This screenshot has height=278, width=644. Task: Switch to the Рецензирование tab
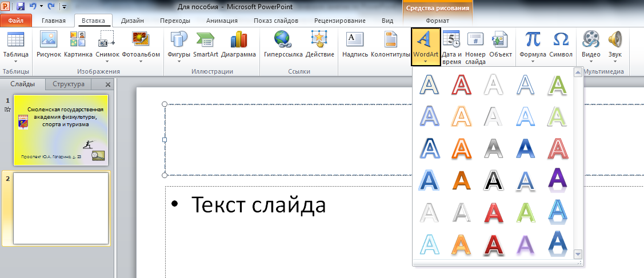pyautogui.click(x=339, y=21)
